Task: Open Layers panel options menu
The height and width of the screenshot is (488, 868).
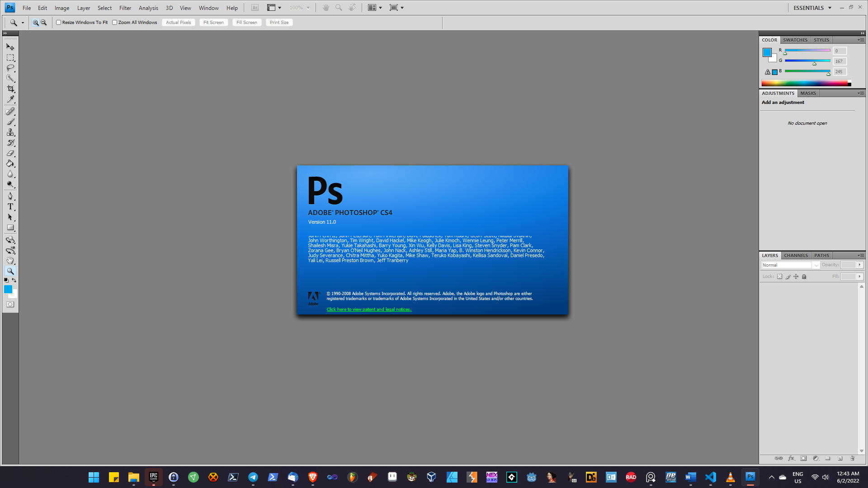Action: [x=861, y=255]
